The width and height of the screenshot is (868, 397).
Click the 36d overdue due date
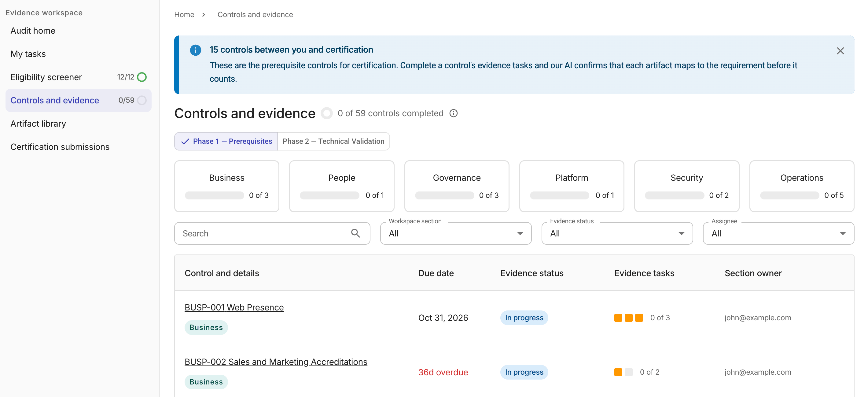coord(443,372)
